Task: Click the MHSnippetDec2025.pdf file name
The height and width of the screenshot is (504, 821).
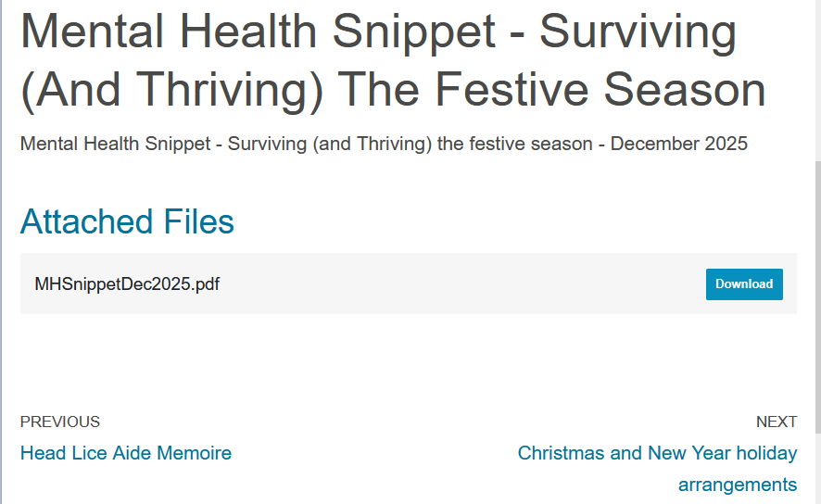Action: tap(127, 284)
